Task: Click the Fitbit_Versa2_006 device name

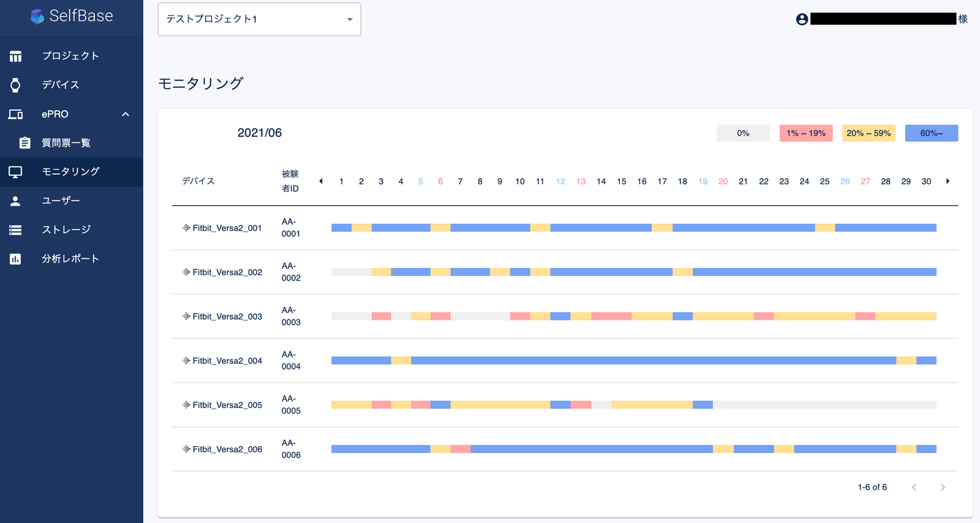Action: (227, 449)
